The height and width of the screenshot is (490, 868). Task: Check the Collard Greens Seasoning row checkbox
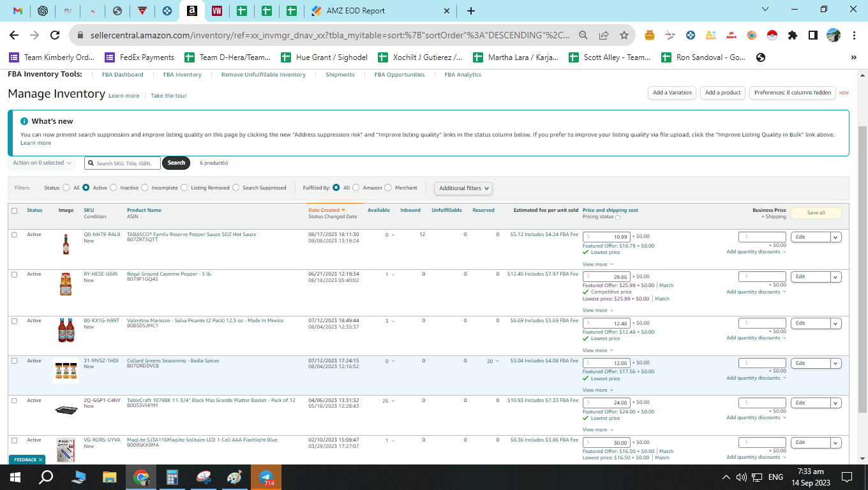point(14,361)
